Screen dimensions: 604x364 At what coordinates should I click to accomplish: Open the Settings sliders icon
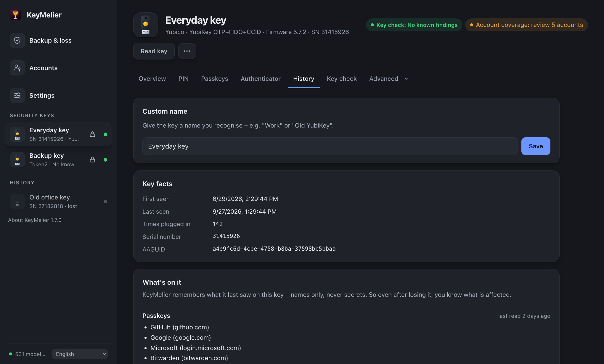tap(17, 95)
